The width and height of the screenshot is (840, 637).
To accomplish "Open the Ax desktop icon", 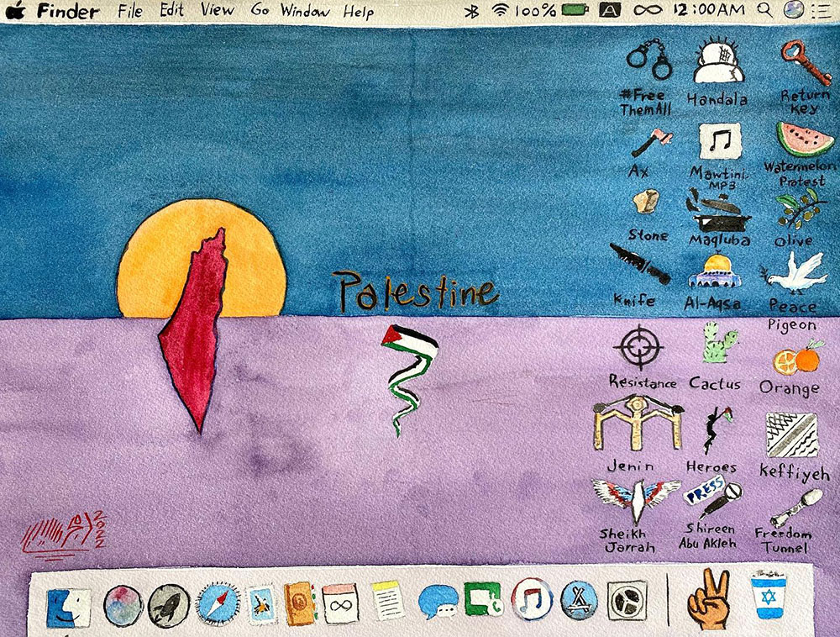I will click(652, 144).
